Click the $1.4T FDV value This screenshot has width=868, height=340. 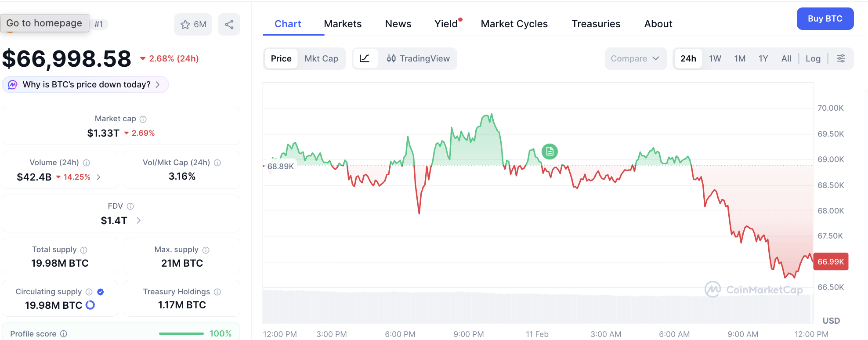[114, 221]
